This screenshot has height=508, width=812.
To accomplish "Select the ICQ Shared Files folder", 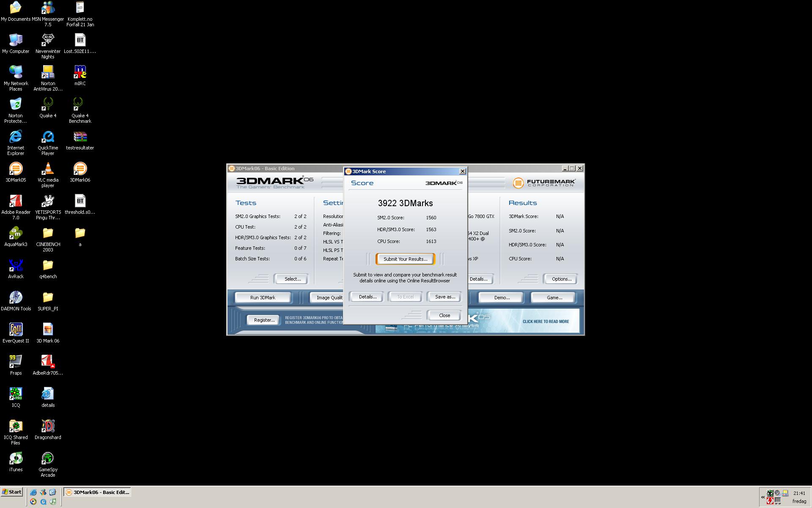I will click(x=16, y=432).
